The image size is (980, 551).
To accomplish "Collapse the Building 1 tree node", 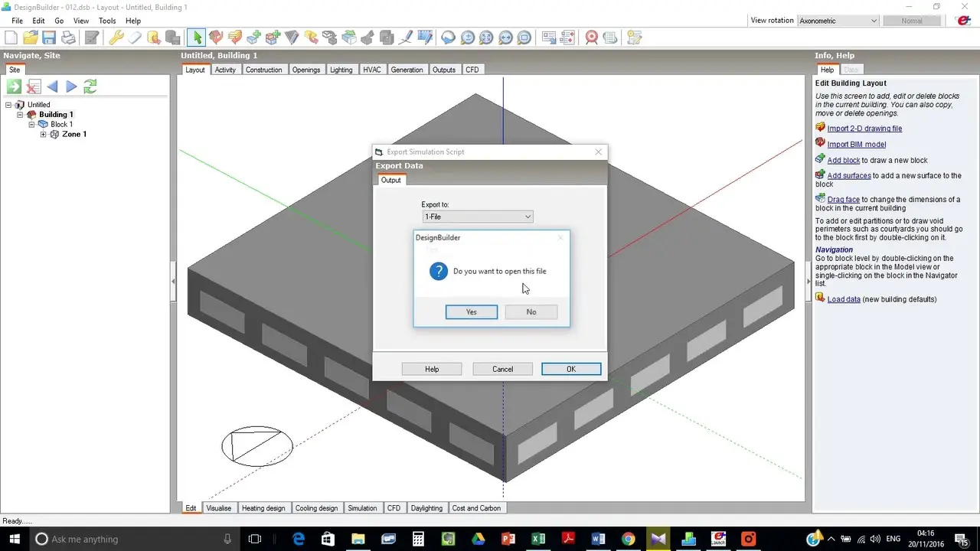I will 20,115.
